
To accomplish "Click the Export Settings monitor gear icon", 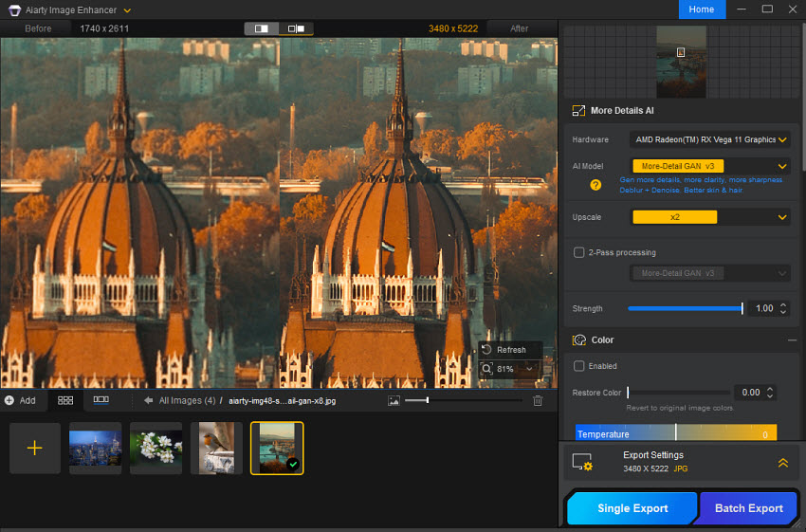I will [582, 462].
